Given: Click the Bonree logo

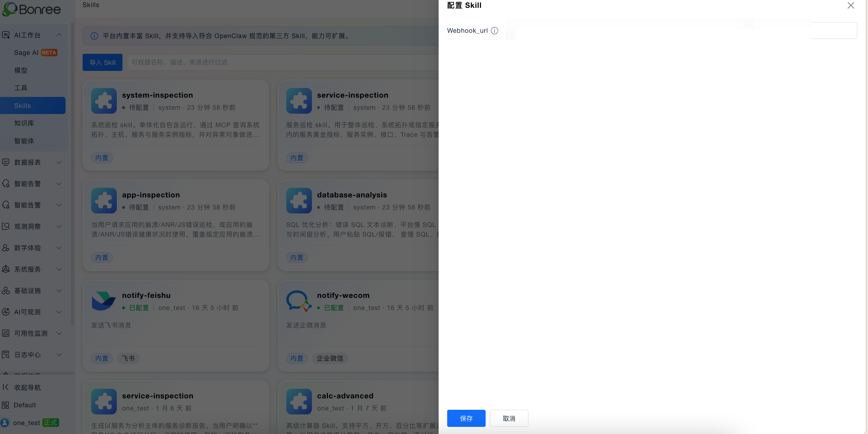Looking at the screenshot, I should point(31,9).
